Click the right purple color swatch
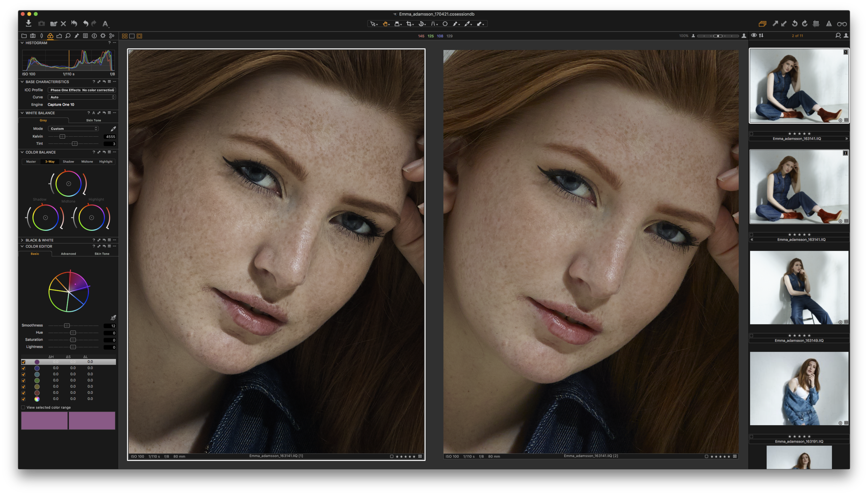 (92, 421)
